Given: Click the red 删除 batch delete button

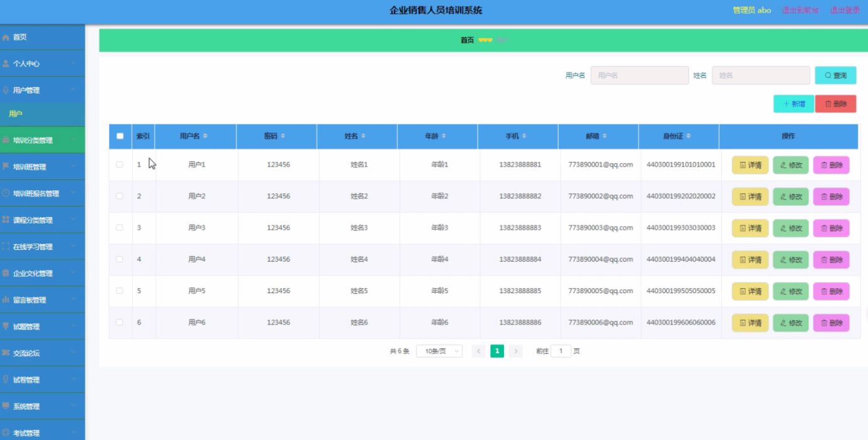Looking at the screenshot, I should [x=836, y=104].
